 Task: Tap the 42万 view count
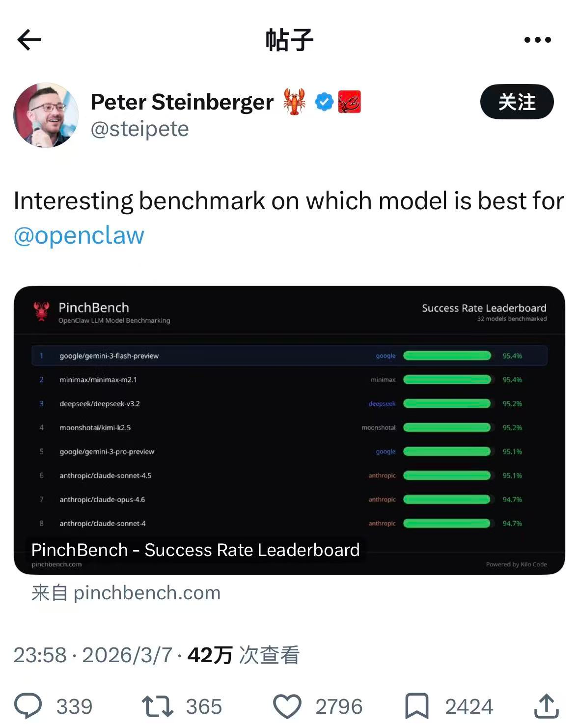(210, 655)
